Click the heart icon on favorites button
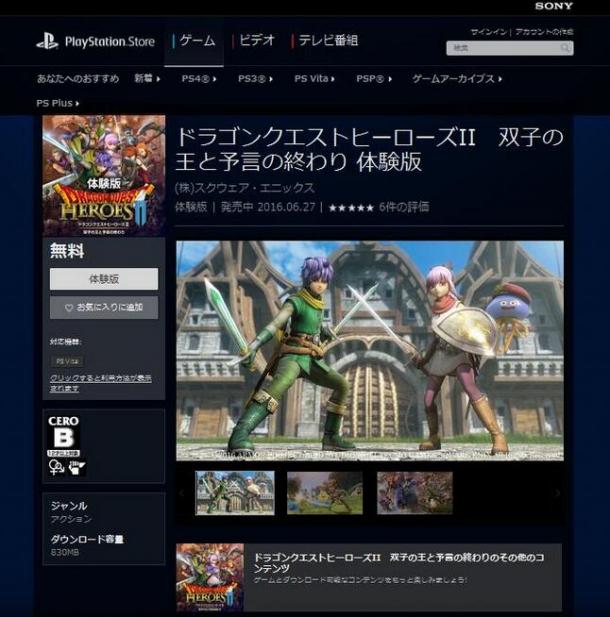 (x=69, y=308)
